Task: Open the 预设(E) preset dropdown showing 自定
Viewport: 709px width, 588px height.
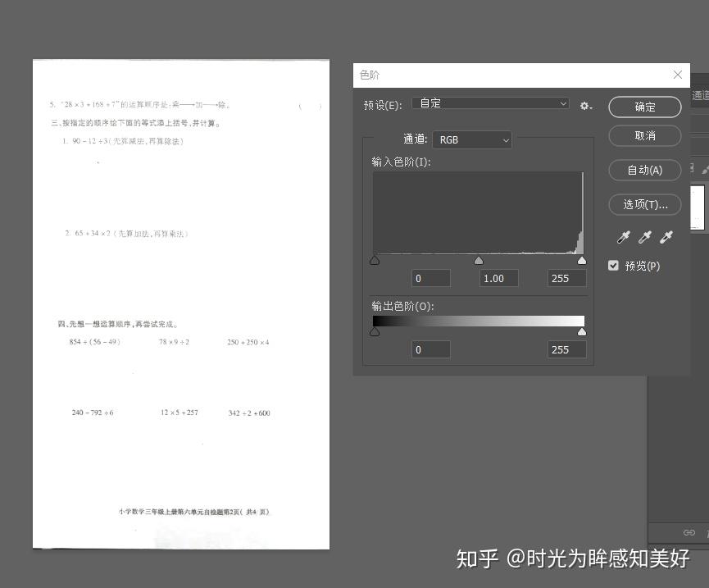Action: (x=490, y=103)
